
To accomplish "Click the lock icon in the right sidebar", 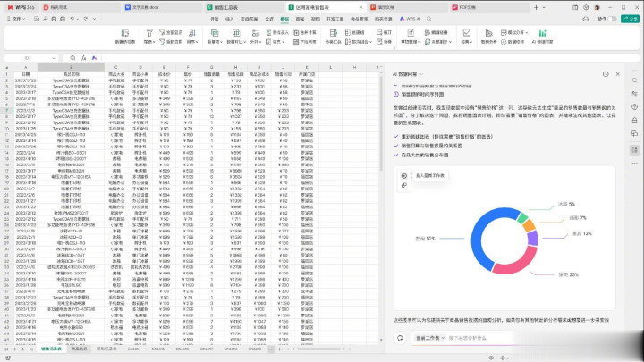I will click(634, 121).
